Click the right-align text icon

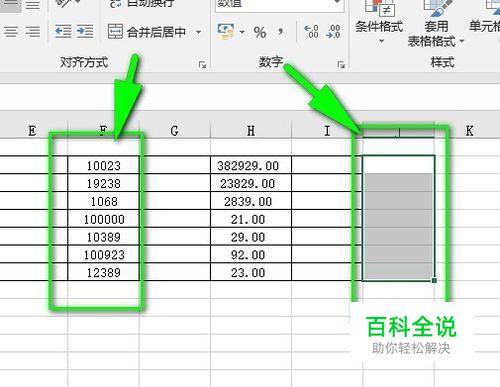[x=33, y=32]
